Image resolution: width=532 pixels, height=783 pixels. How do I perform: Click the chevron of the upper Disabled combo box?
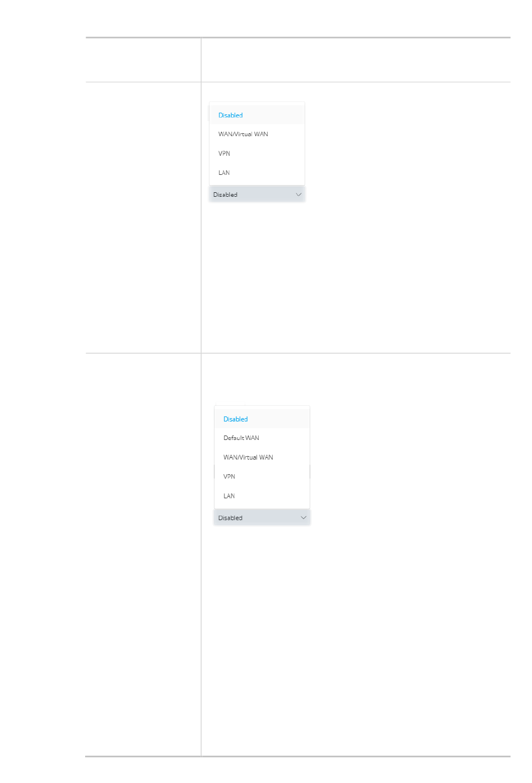pos(298,194)
